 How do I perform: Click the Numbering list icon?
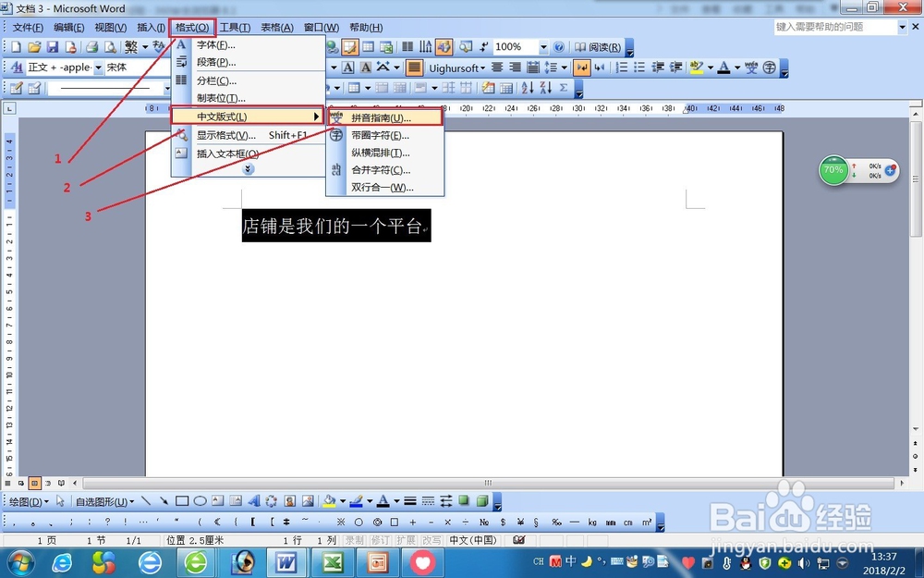[x=621, y=68]
